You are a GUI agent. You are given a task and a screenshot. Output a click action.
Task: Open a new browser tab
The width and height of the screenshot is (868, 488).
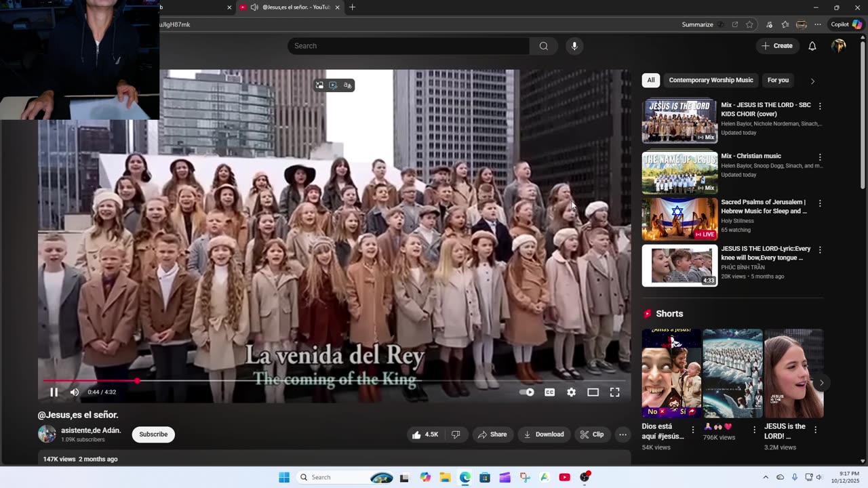[x=352, y=7]
